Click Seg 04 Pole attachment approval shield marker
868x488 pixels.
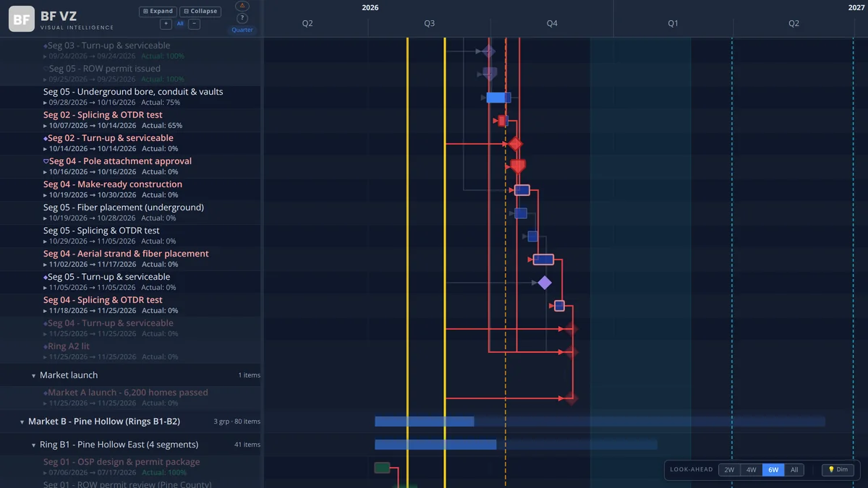pos(518,167)
